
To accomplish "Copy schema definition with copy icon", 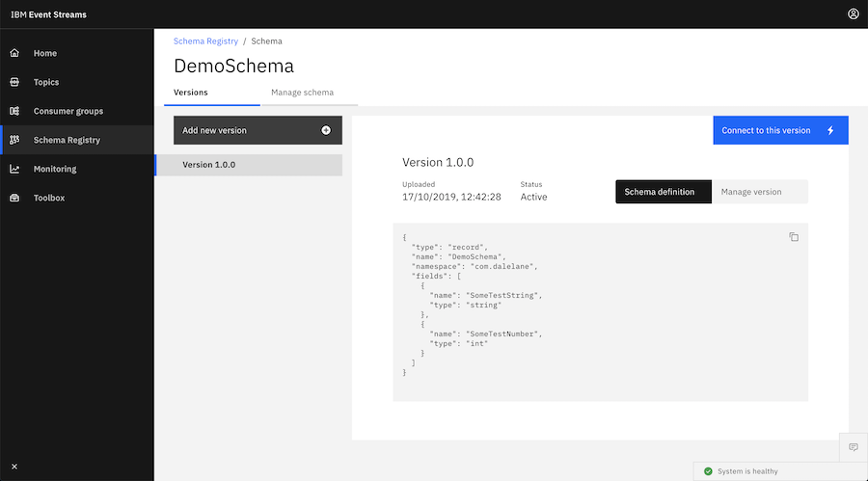I will (794, 237).
